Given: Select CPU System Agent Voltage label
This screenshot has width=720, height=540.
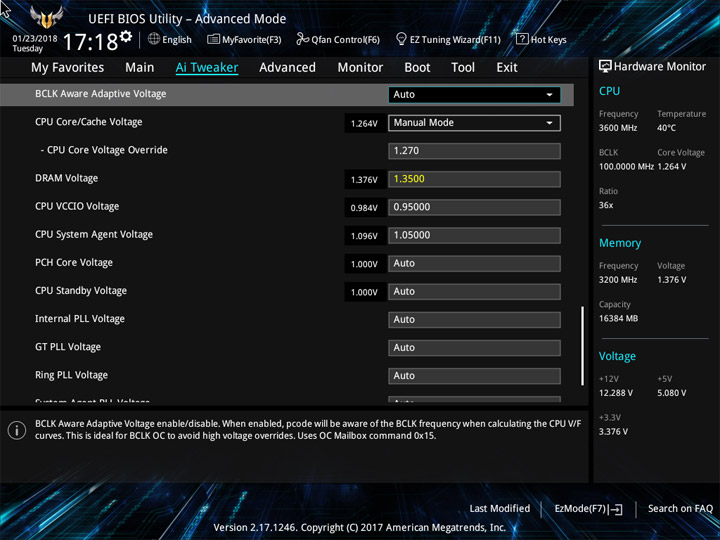Looking at the screenshot, I should (x=94, y=235).
